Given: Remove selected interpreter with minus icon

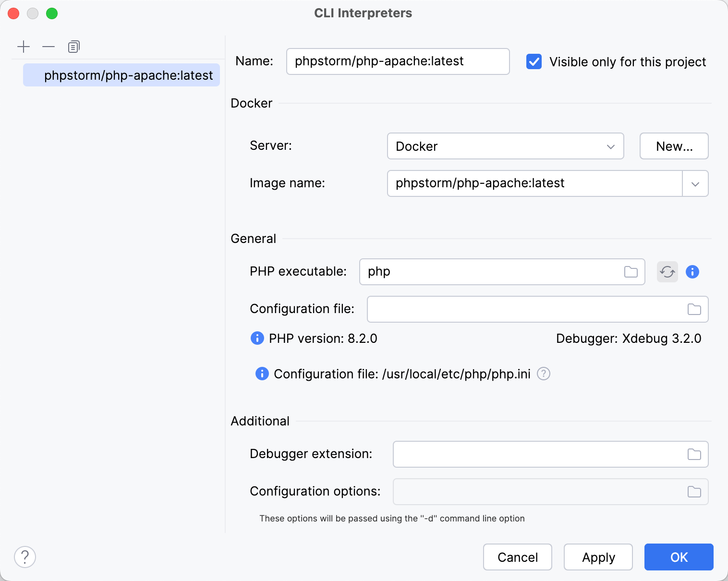Looking at the screenshot, I should [49, 47].
